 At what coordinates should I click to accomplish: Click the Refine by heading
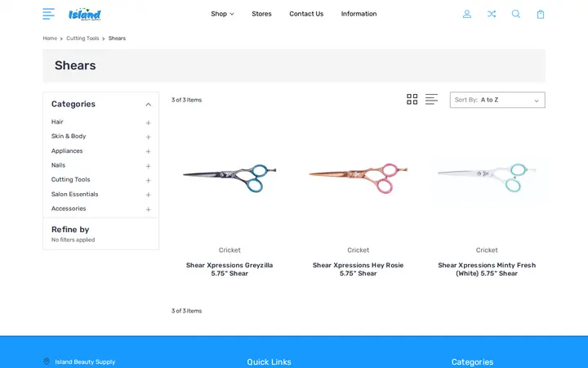click(x=70, y=230)
